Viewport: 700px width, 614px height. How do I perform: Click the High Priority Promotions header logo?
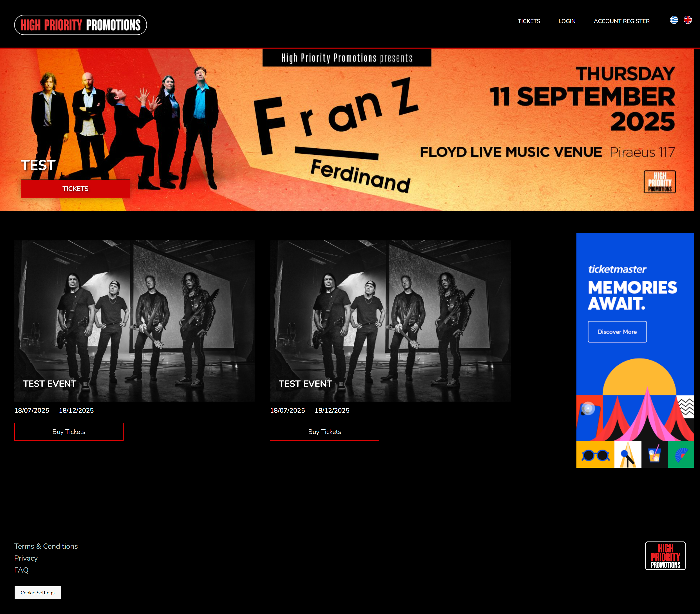(80, 25)
